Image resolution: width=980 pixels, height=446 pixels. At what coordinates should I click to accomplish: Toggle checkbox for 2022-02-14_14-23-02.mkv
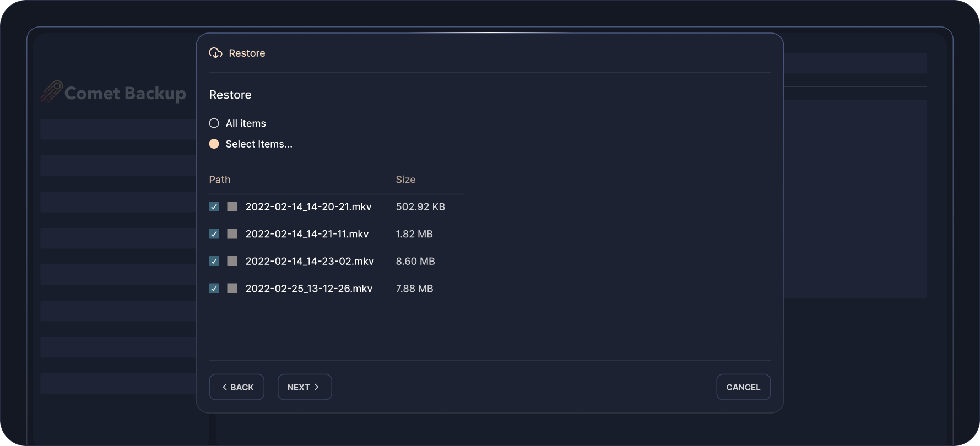(x=214, y=261)
